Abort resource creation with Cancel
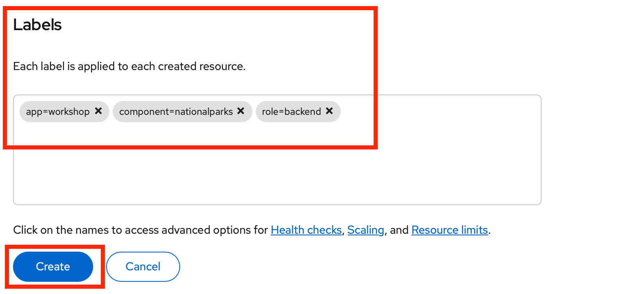 (143, 266)
